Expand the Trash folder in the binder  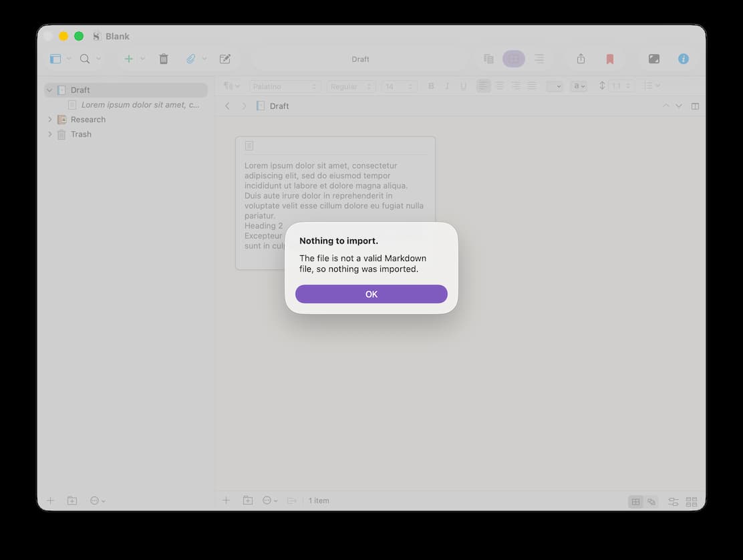(49, 134)
